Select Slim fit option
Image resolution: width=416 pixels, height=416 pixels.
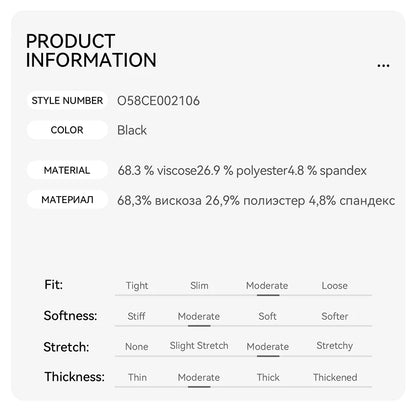click(x=199, y=286)
